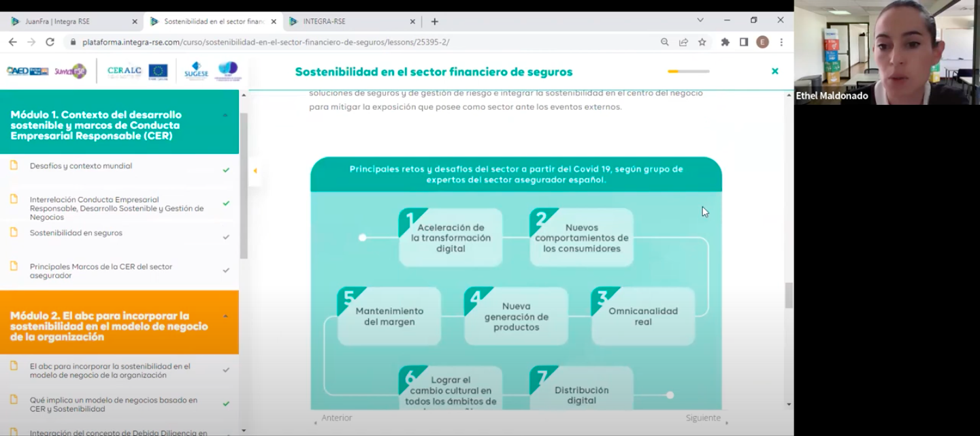
Task: Toggle the checkmark beside Desafíos y contexto mundial
Action: click(226, 168)
